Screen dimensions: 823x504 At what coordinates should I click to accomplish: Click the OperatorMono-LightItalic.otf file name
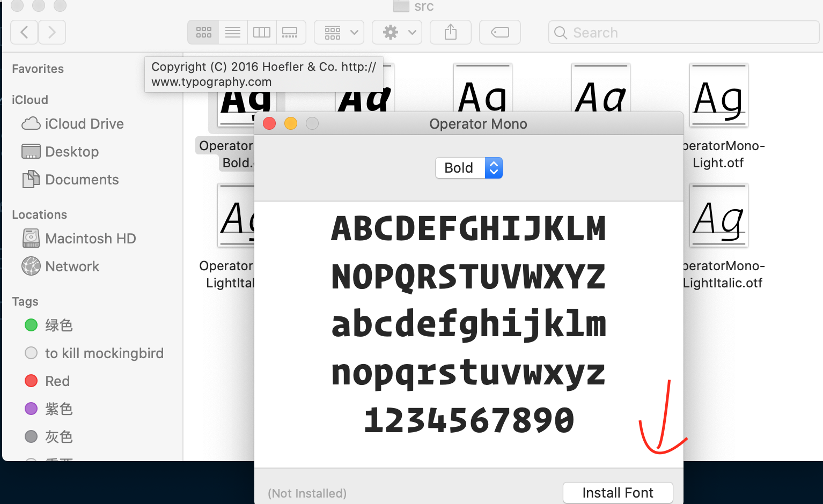pyautogui.click(x=723, y=275)
